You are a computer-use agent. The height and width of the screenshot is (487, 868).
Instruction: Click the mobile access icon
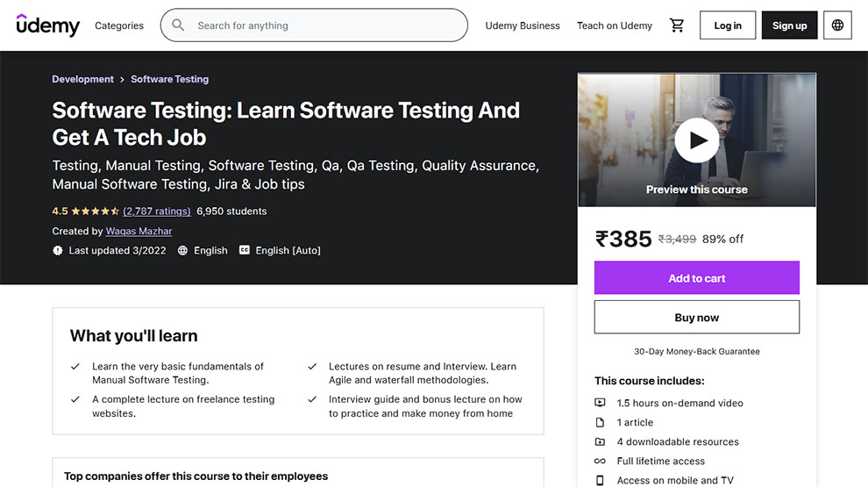pyautogui.click(x=600, y=480)
